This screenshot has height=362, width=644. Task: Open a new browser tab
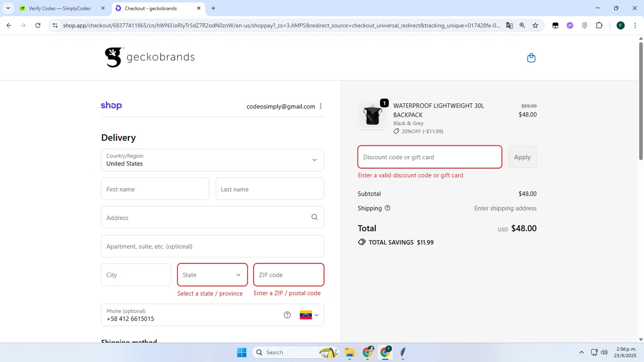(x=213, y=8)
